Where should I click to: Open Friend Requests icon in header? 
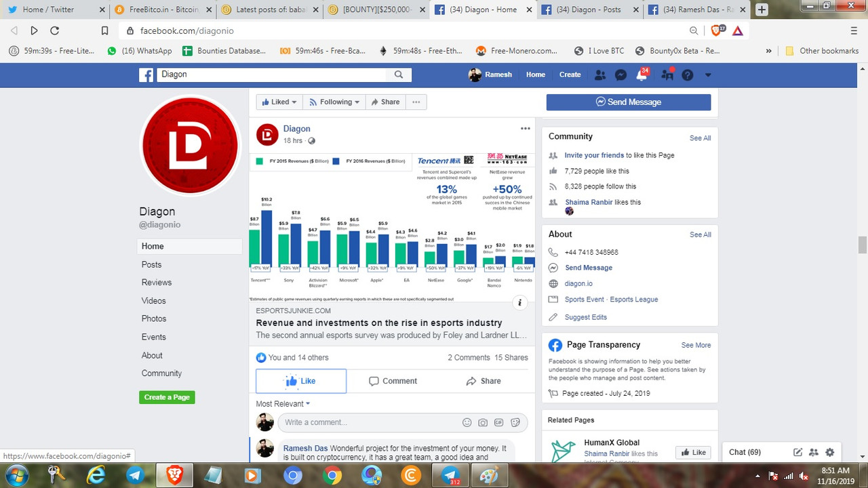pyautogui.click(x=599, y=75)
